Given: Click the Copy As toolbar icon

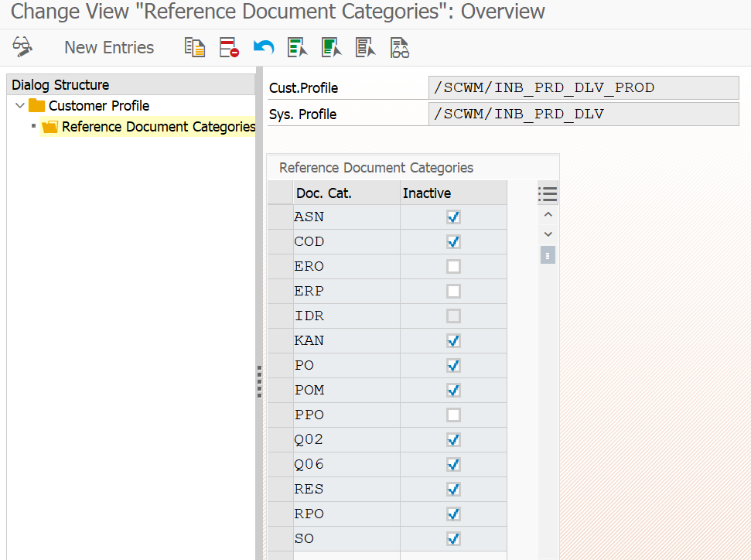Looking at the screenshot, I should 195,47.
